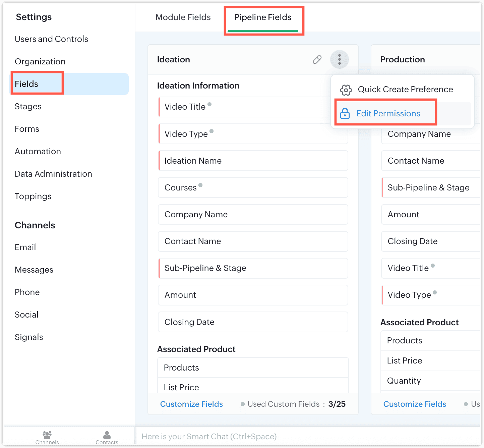Viewport: 484px width, 448px height.
Task: Select Quick Create Preference menu option
Action: coord(405,90)
